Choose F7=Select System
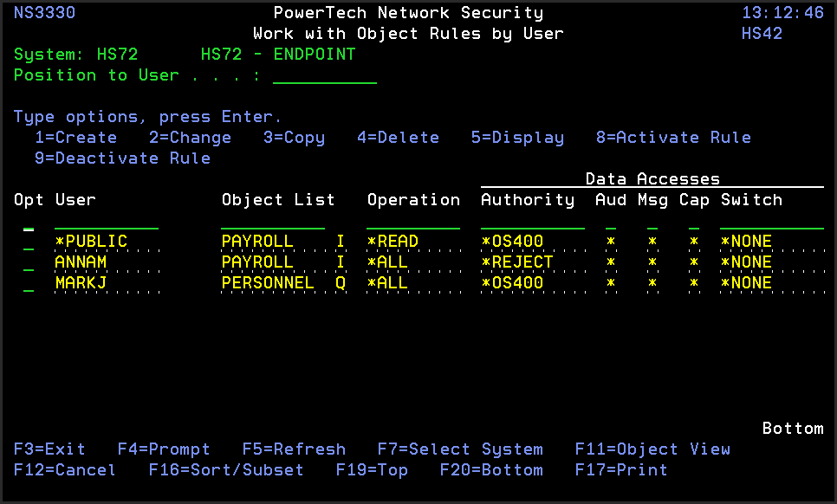The height and width of the screenshot is (504, 837). (460, 449)
